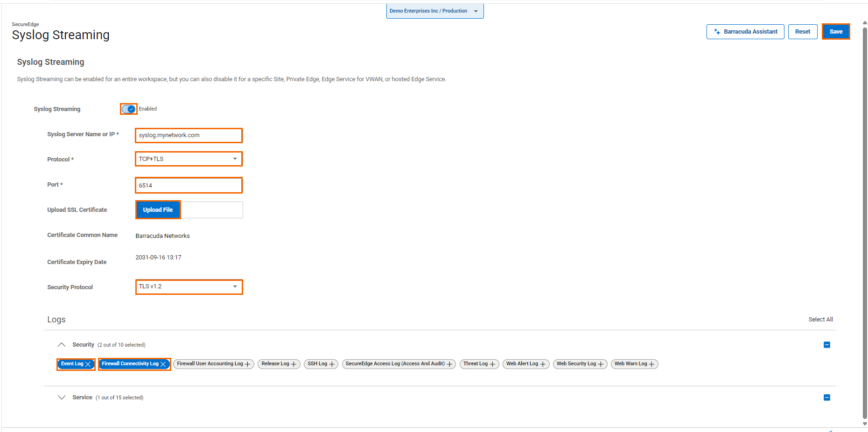Save the Syslog Streaming settings
Screen dimensions: 868x432
[835, 31]
